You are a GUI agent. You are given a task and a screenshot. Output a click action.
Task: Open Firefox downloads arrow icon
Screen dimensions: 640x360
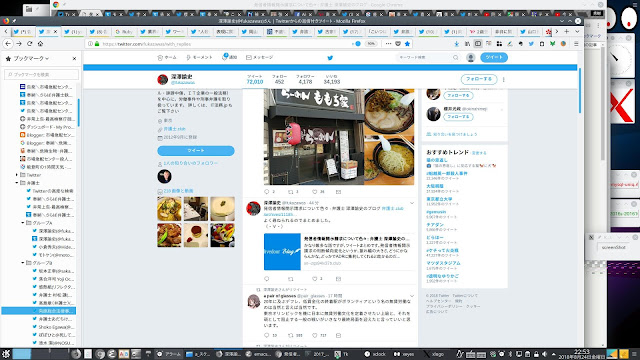tap(457, 44)
